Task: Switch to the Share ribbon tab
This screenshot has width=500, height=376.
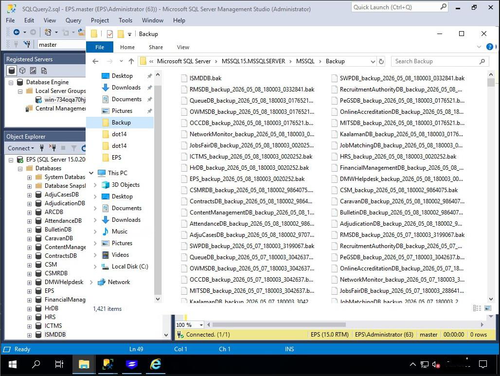Action: (x=156, y=47)
